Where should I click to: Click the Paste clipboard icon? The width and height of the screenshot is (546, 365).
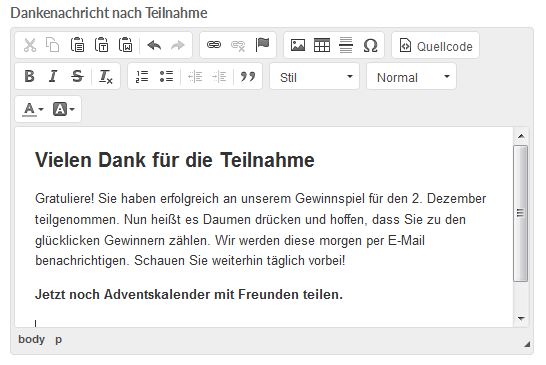point(77,45)
